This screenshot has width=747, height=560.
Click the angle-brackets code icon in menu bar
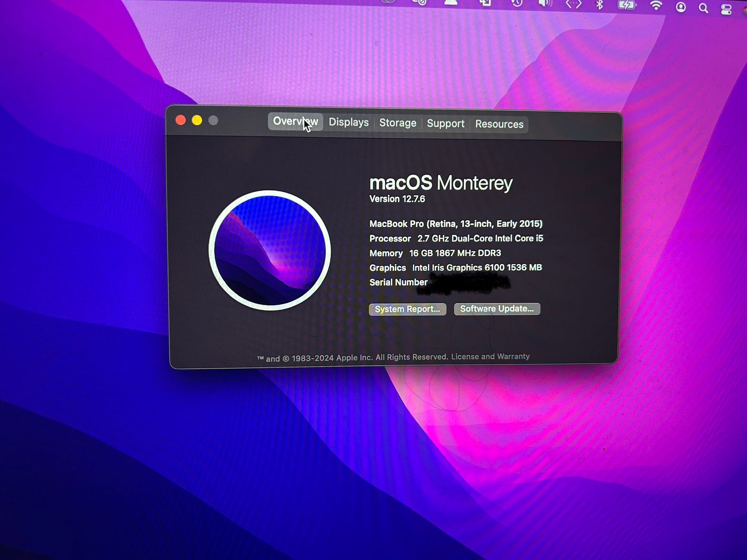(x=573, y=5)
